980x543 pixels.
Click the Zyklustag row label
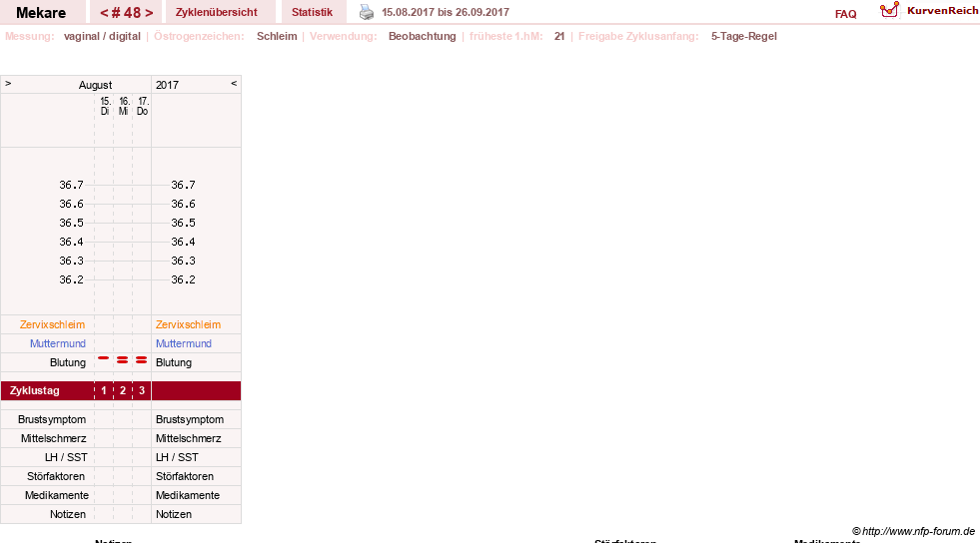tap(34, 390)
